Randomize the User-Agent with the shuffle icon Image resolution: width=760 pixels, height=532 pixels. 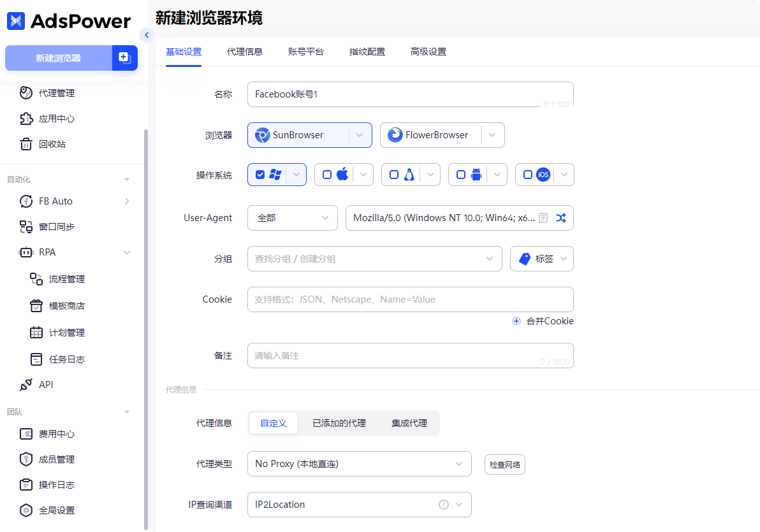561,218
